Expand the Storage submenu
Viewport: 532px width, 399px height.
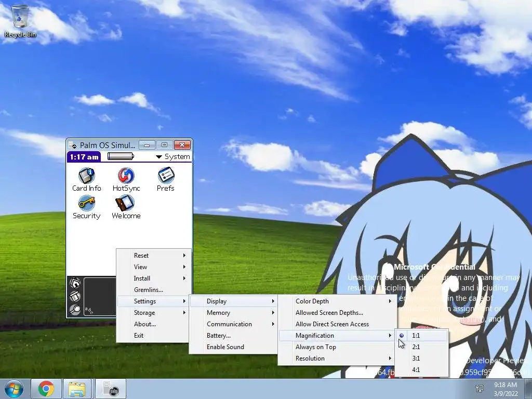[153, 312]
